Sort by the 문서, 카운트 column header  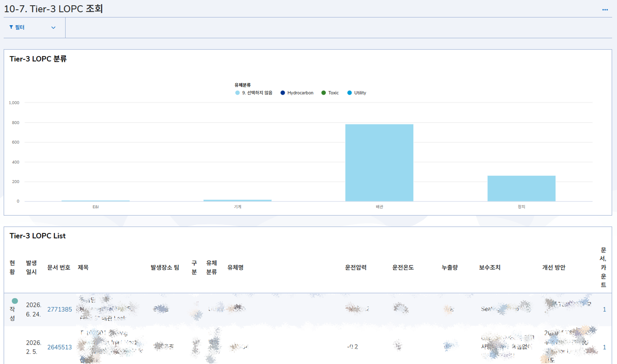pyautogui.click(x=603, y=267)
